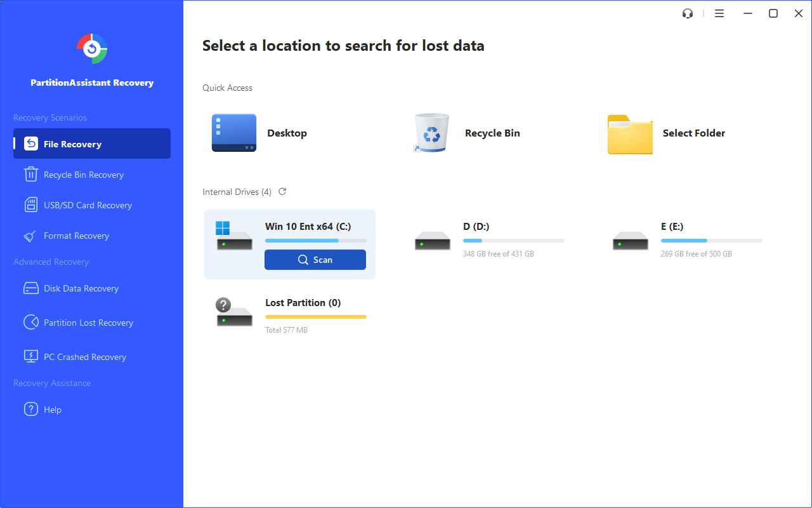Click the 'Win 10 Ent x64 (C:)' label
Screen dimensions: 812x508
coord(308,226)
